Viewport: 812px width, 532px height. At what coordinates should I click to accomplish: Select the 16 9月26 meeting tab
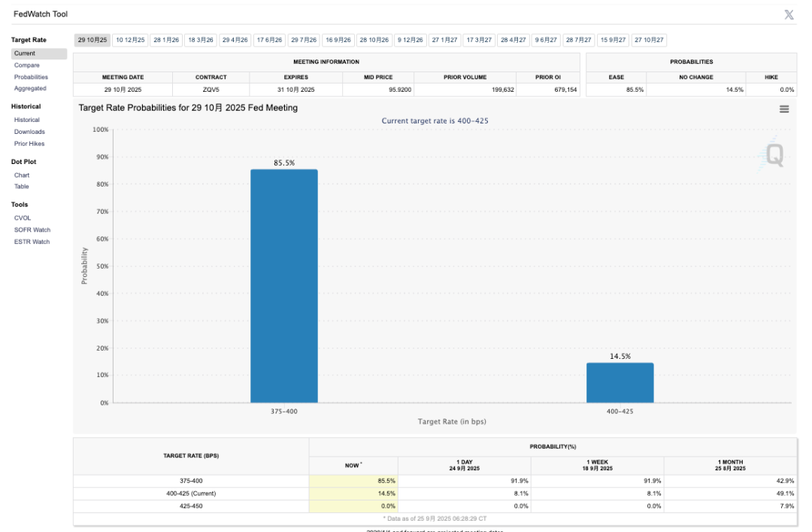click(338, 40)
